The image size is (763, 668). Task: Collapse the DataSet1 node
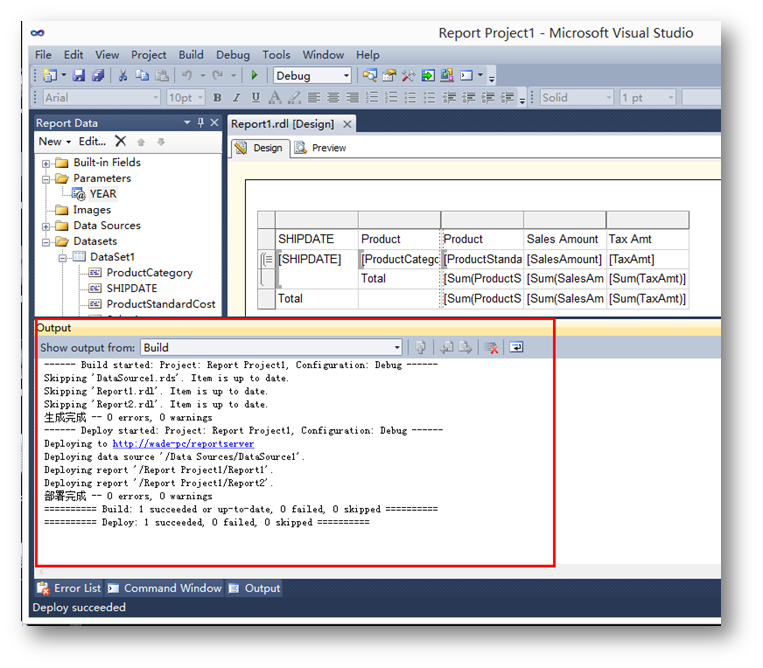coord(62,258)
